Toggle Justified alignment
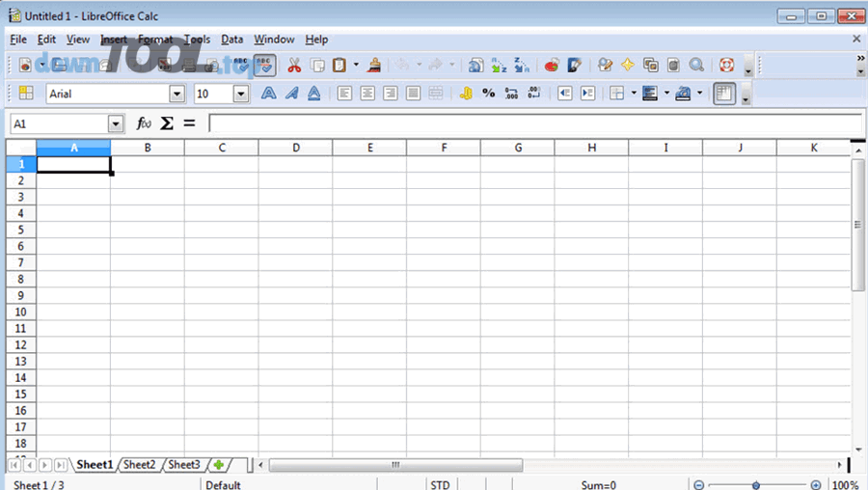Image resolution: width=868 pixels, height=490 pixels. (x=413, y=93)
